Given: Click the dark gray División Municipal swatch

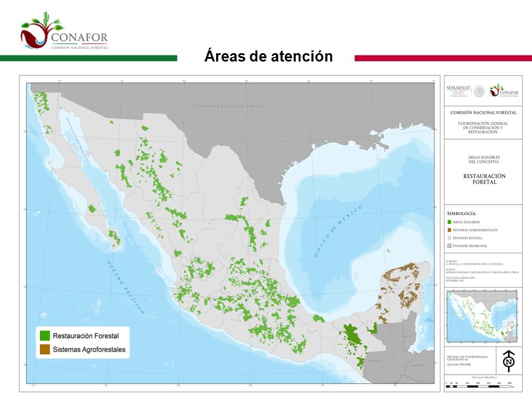Looking at the screenshot, I should pos(449,246).
